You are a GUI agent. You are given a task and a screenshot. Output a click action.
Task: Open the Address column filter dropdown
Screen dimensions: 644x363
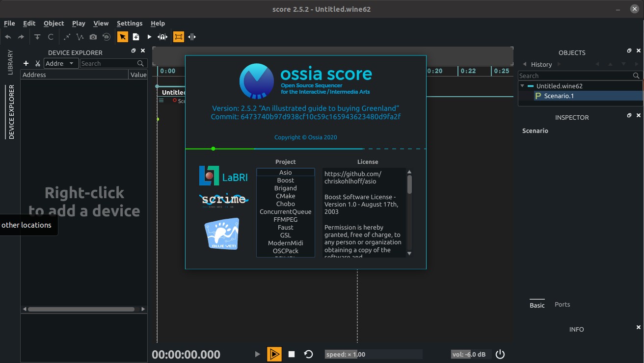pos(61,63)
